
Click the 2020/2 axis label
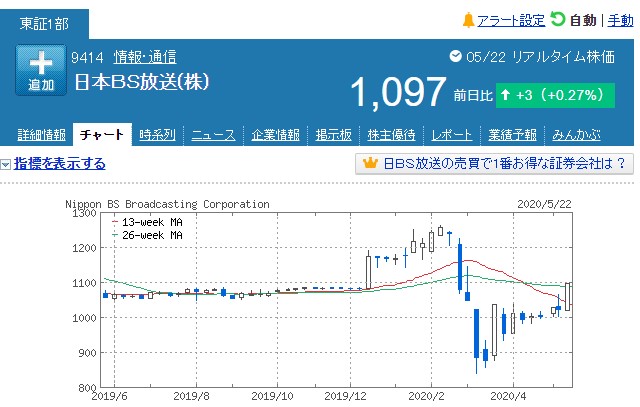pyautogui.click(x=426, y=396)
